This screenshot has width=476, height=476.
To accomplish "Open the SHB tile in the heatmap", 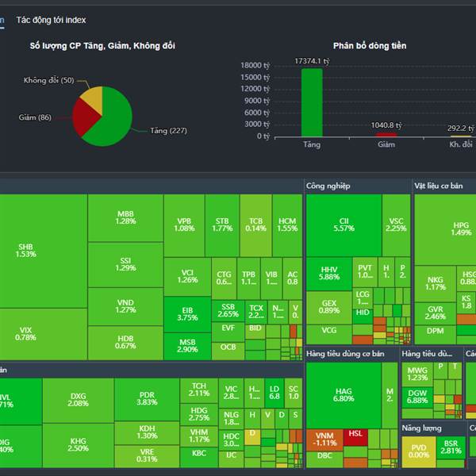I will tap(44, 251).
